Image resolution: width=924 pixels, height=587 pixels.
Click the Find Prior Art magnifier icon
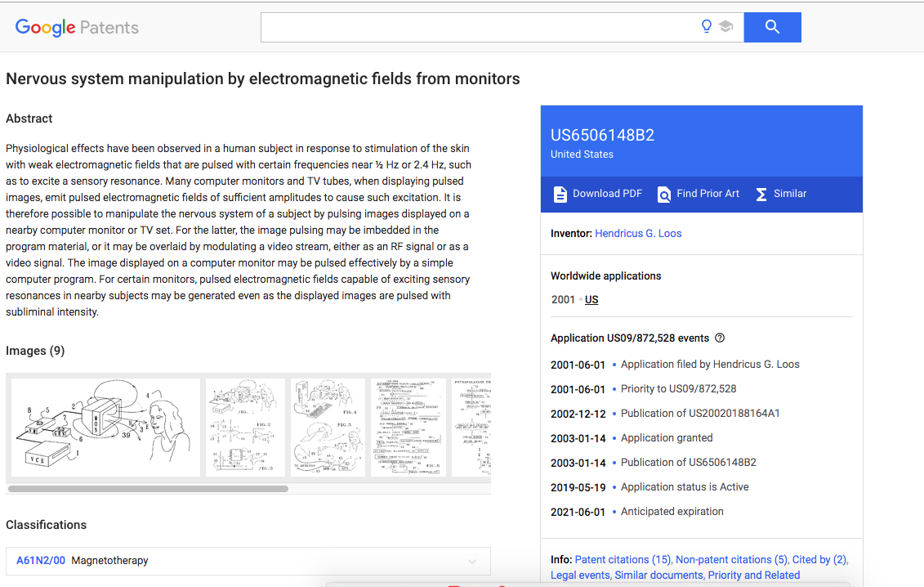(663, 194)
